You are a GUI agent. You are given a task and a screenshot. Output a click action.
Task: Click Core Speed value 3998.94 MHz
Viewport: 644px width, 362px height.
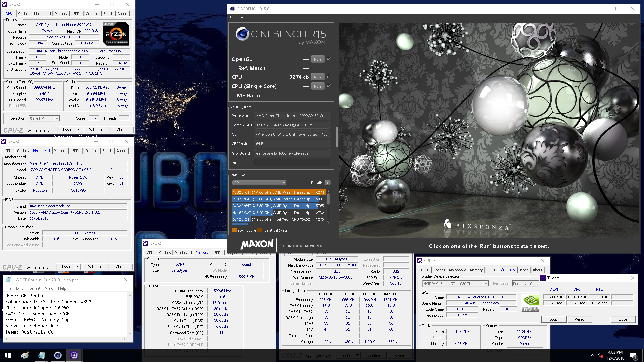coord(44,87)
